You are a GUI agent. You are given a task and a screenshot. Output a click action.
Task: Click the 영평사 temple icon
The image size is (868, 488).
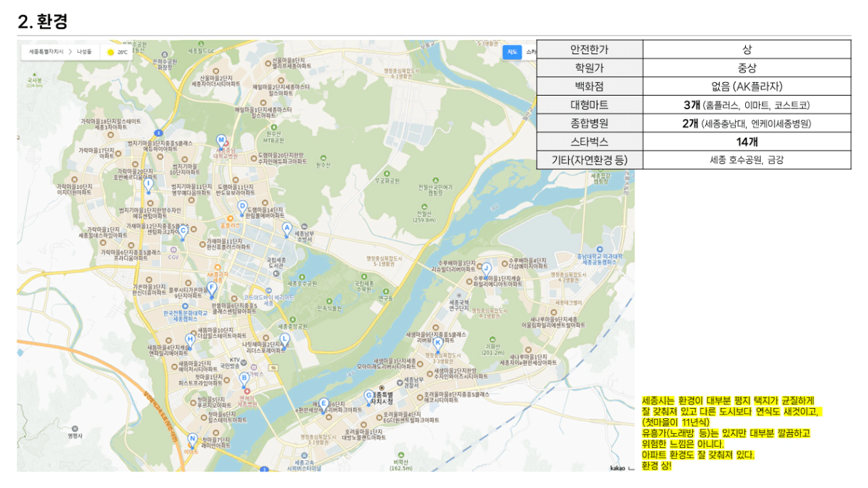pyautogui.click(x=76, y=428)
